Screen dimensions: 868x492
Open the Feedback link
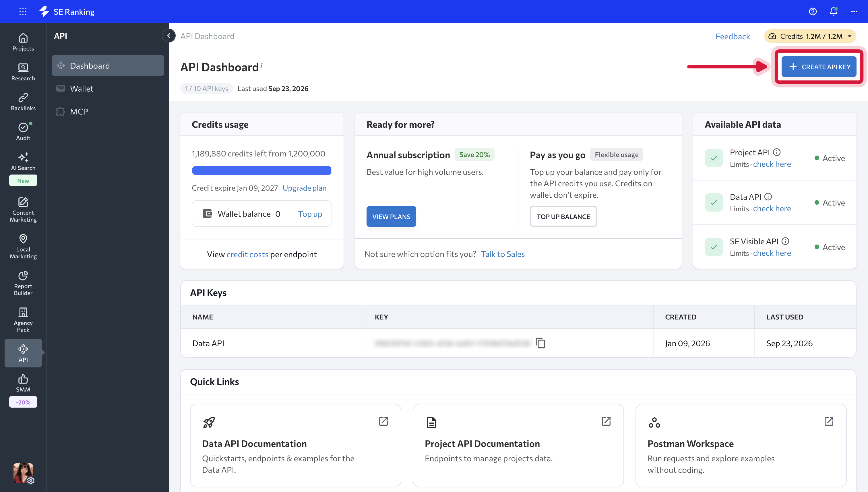pyautogui.click(x=733, y=36)
